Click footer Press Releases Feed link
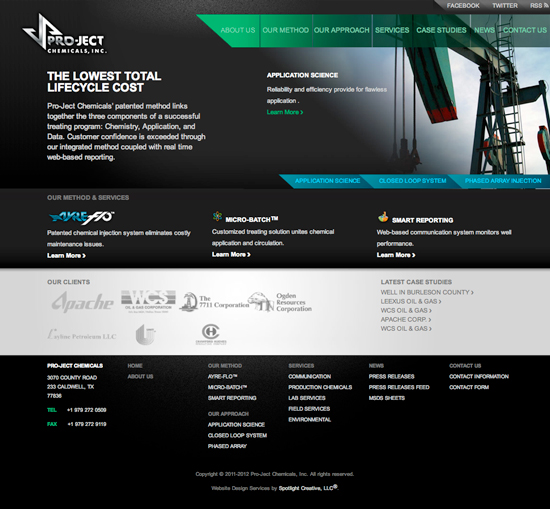The width and height of the screenshot is (550, 509). point(399,387)
